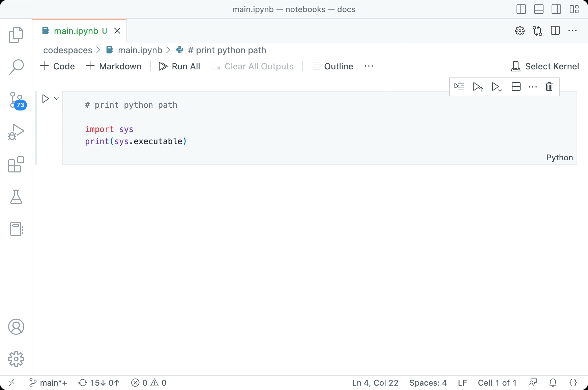Select the codespaces breadcrumb item

[x=67, y=50]
